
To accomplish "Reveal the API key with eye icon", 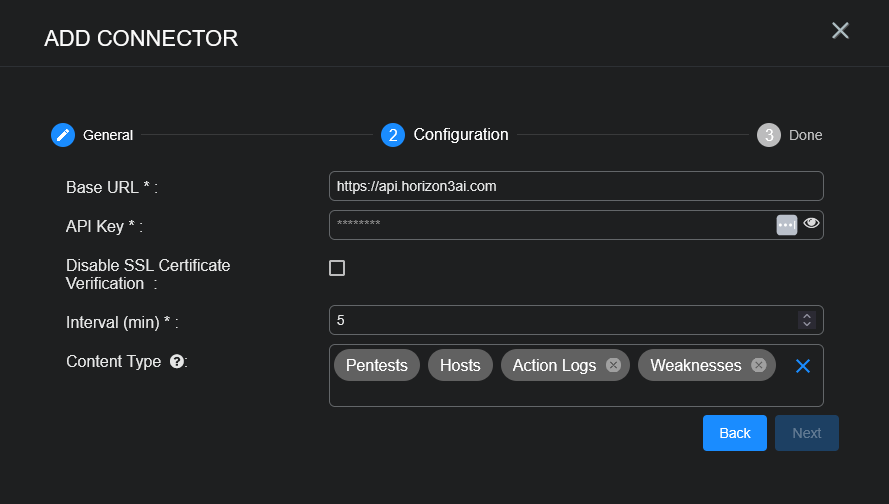I will point(811,224).
